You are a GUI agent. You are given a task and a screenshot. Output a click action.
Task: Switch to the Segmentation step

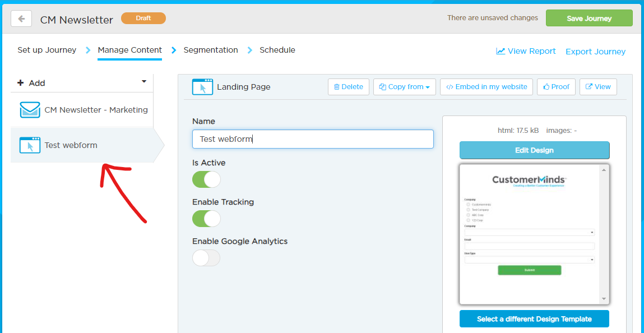pos(211,50)
